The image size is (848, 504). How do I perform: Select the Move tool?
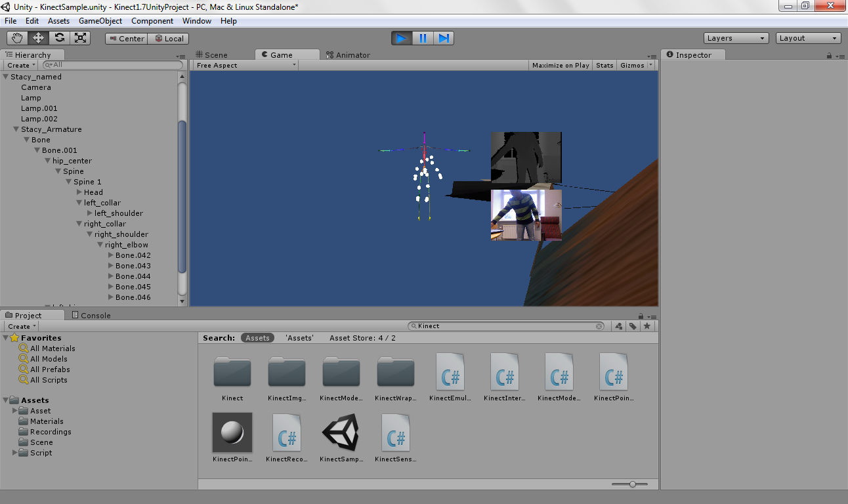coord(37,37)
